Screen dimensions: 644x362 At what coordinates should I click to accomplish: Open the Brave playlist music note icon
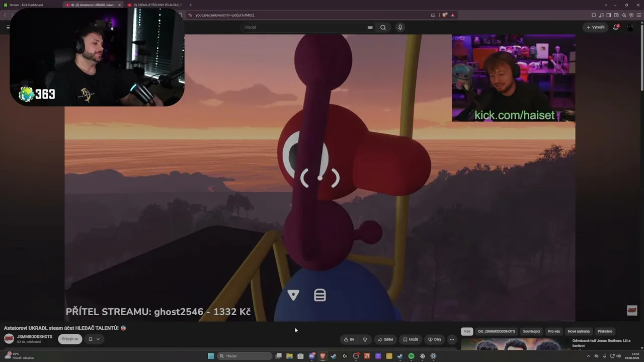(x=601, y=15)
